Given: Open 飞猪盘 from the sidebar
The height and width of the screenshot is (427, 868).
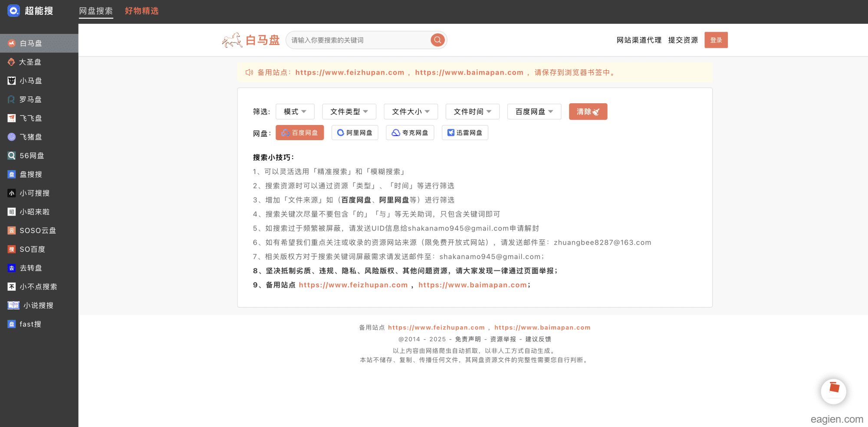Looking at the screenshot, I should [x=30, y=137].
